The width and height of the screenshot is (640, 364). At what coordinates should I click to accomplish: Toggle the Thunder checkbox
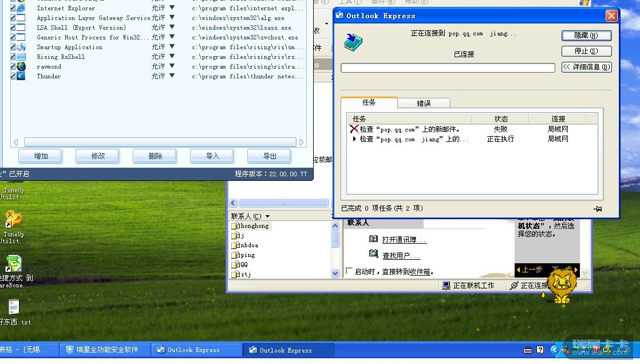[13, 76]
